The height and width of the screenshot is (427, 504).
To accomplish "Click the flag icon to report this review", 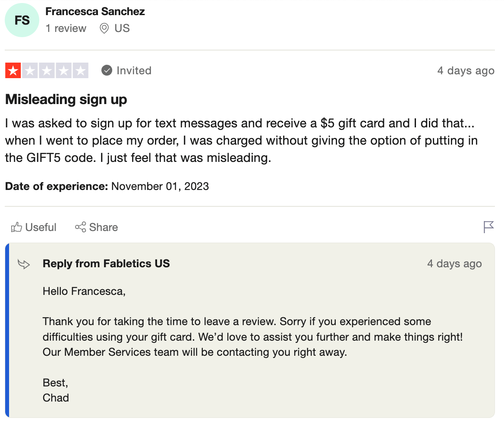I will 488,227.
